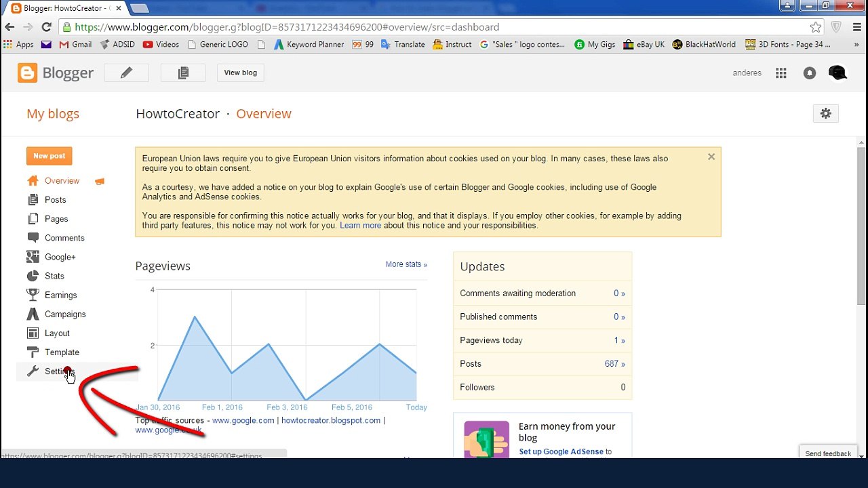Viewport: 868px width, 488px height.
Task: Select Overview in the sidebar
Action: pos(62,181)
